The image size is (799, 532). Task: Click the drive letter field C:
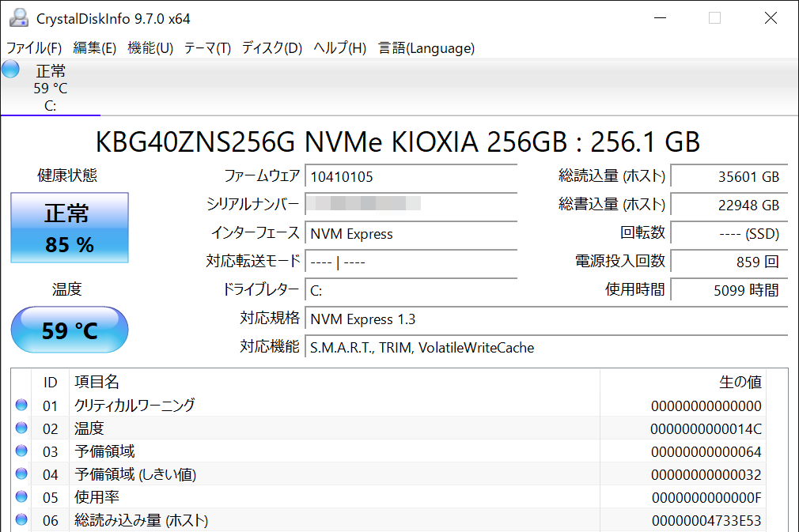411,291
